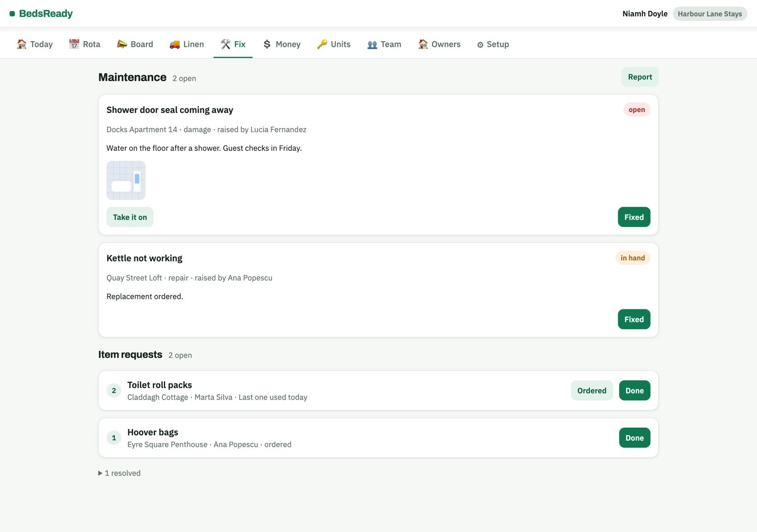Screen dimensions: 757x532
Task: Open the Setup tab
Action: (493, 44)
